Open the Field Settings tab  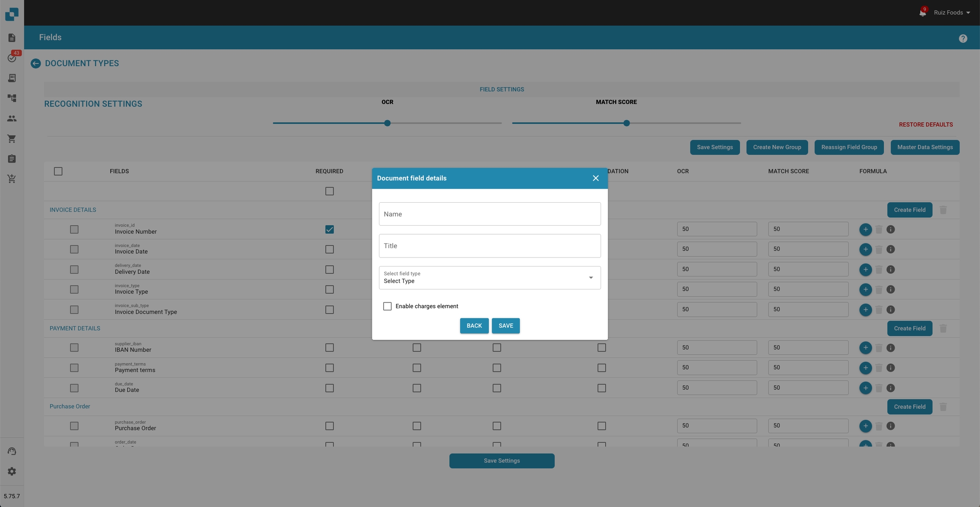point(501,89)
